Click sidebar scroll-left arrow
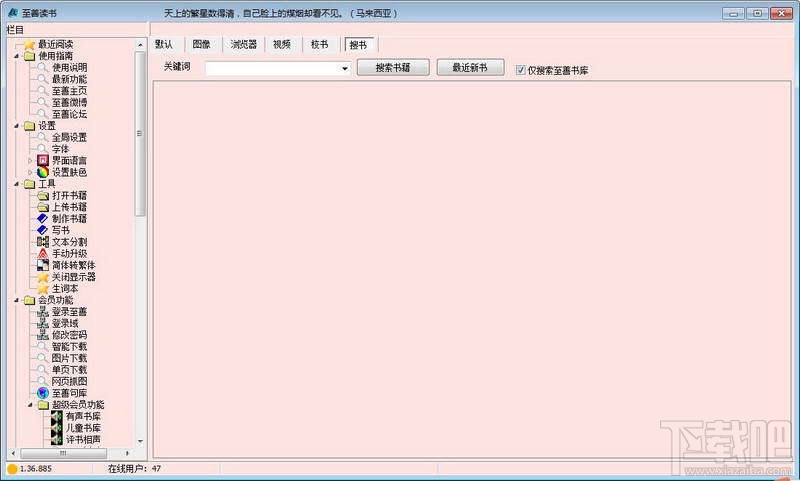This screenshot has width=800, height=481. 13,453
